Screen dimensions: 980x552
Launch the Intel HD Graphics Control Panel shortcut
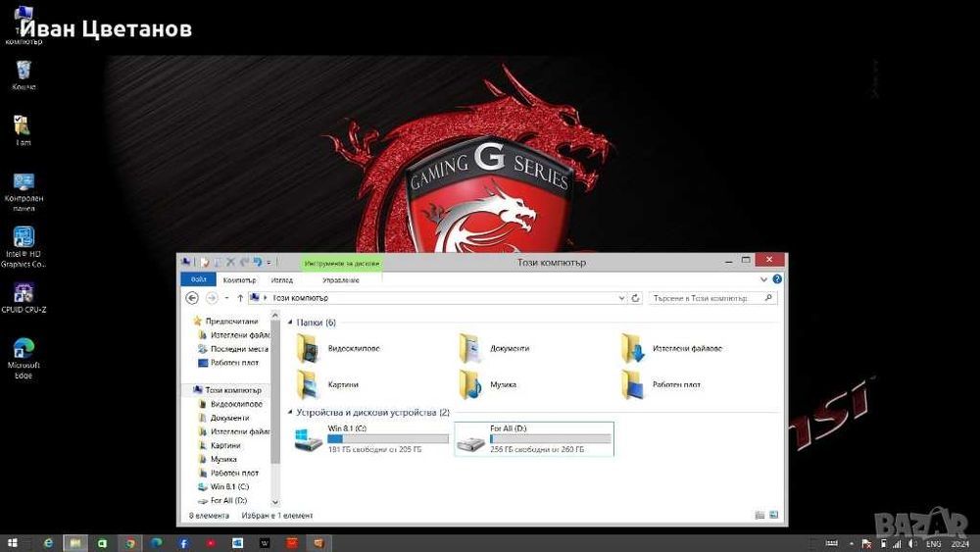(24, 247)
